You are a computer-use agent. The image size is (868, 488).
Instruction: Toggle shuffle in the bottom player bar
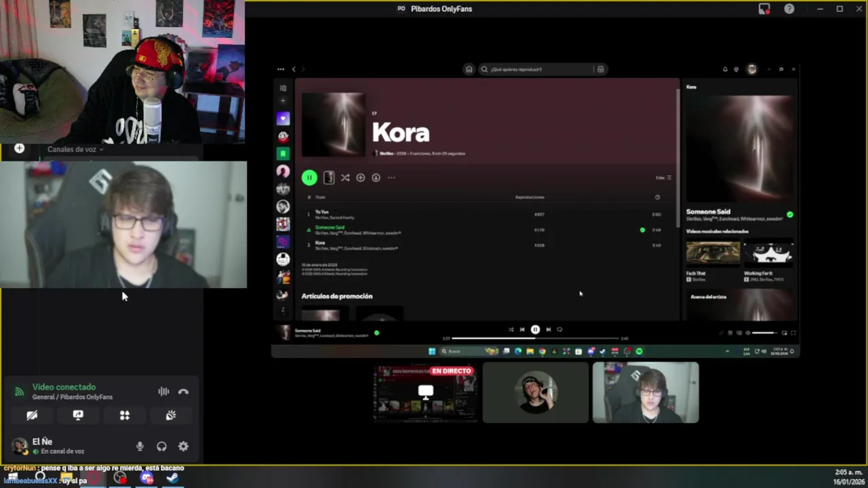pyautogui.click(x=511, y=329)
